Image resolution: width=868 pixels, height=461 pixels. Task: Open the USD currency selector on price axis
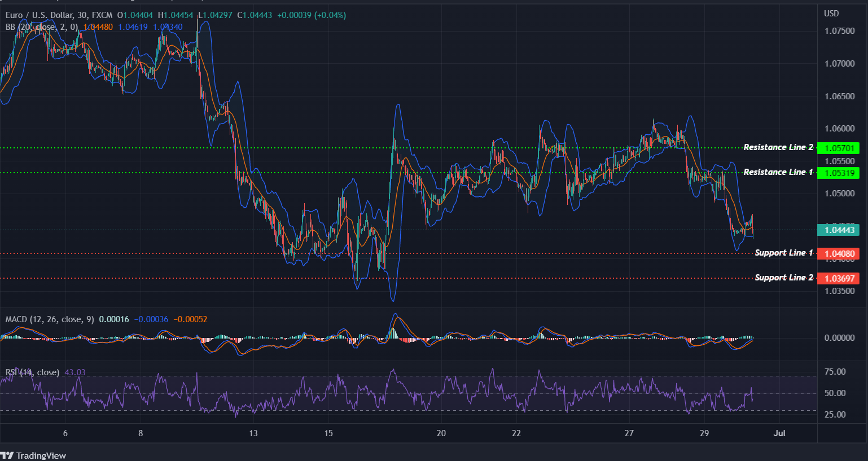831,14
